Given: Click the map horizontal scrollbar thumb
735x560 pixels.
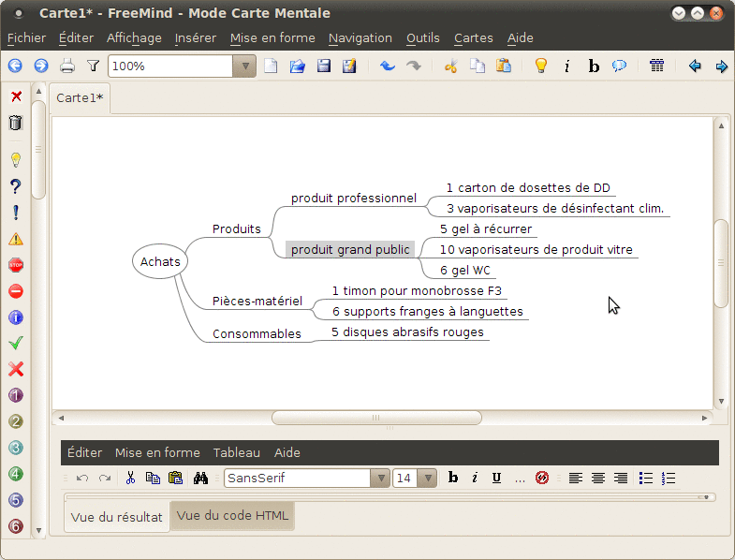Looking at the screenshot, I should [x=376, y=418].
